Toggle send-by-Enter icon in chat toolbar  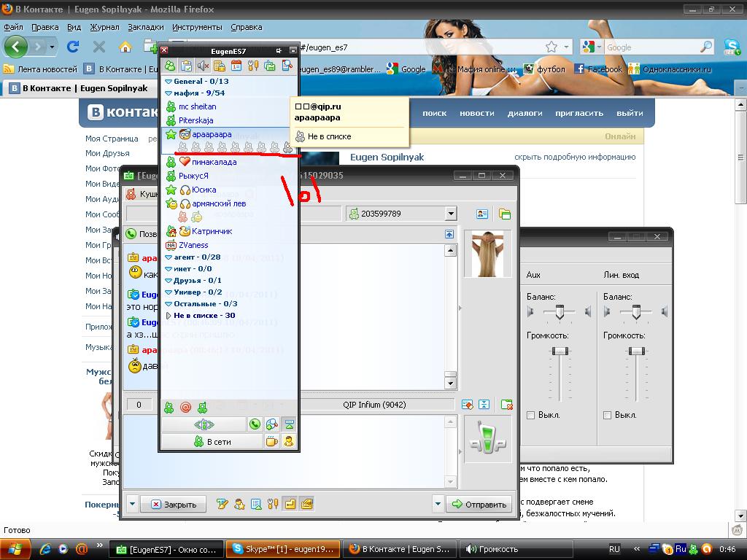click(290, 504)
